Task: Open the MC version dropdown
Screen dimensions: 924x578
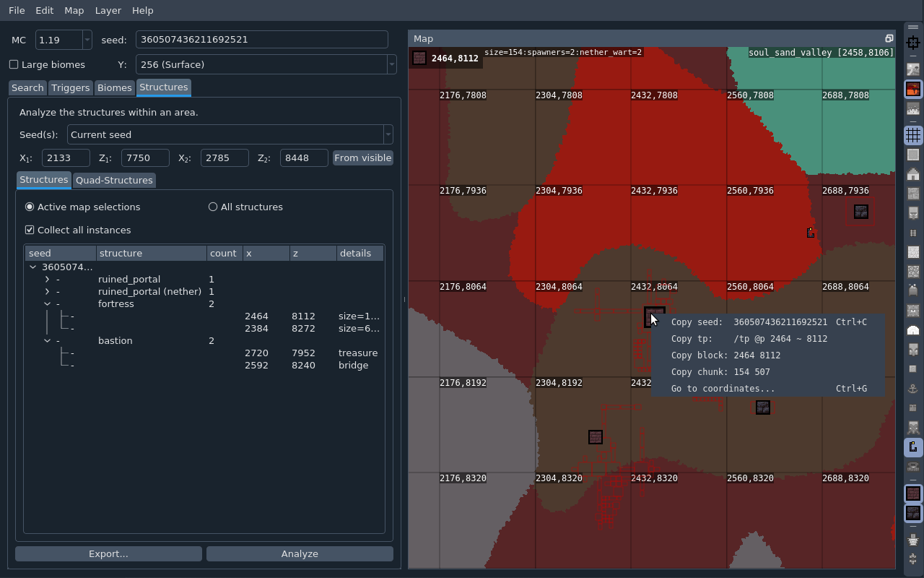Action: [87, 40]
